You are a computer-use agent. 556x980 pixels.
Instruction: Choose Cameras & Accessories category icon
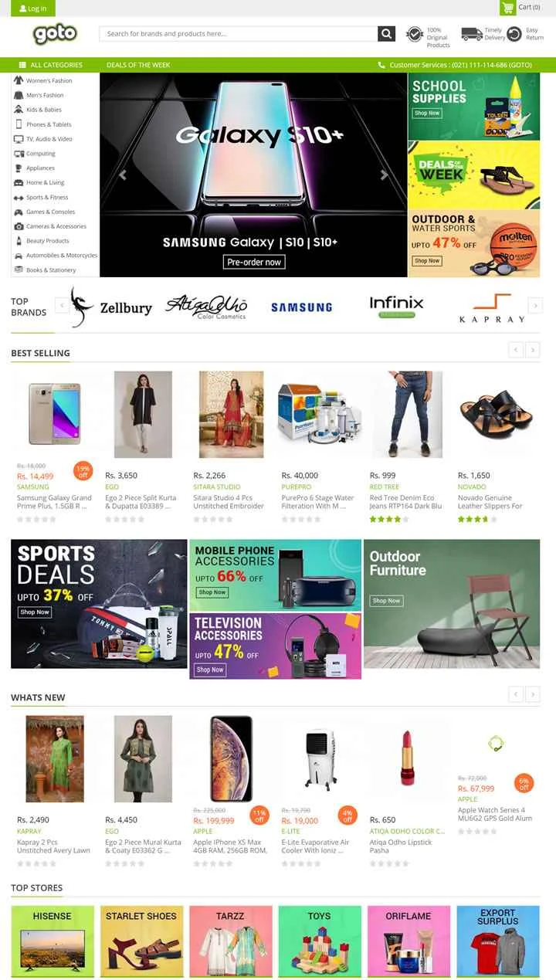click(x=19, y=226)
